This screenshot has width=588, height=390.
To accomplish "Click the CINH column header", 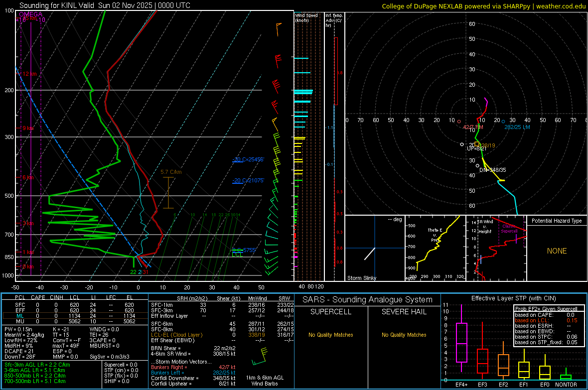I will 57,297.
